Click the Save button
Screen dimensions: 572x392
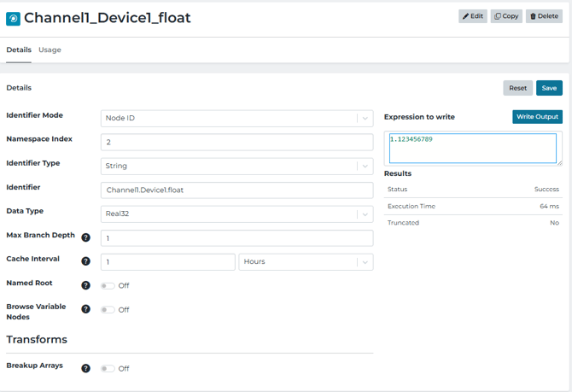[549, 88]
